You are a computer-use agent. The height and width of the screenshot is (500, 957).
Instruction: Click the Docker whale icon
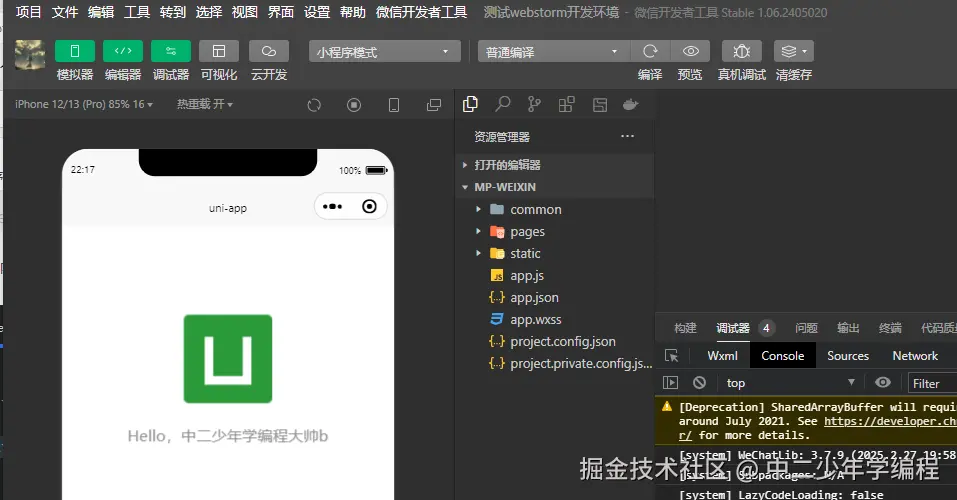[630, 104]
